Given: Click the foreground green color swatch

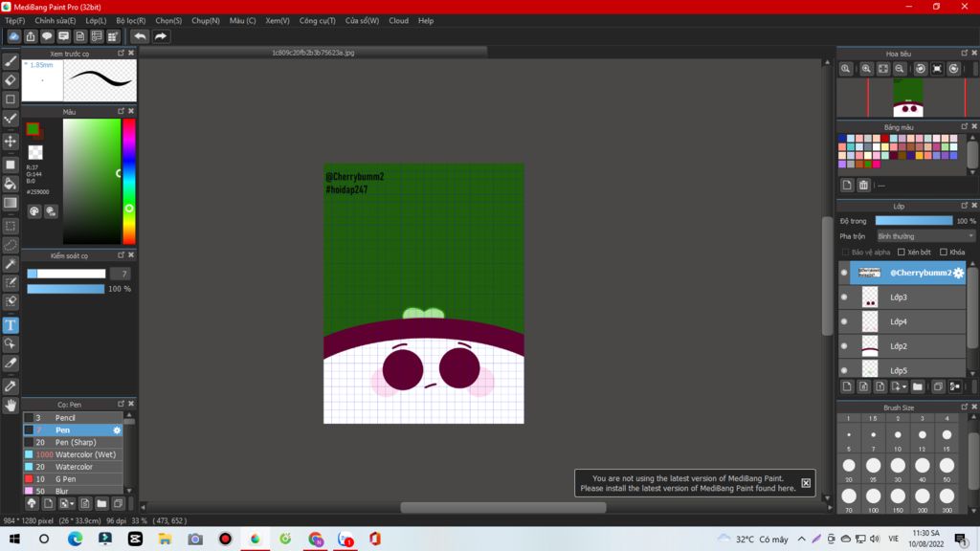Looking at the screenshot, I should click(33, 129).
